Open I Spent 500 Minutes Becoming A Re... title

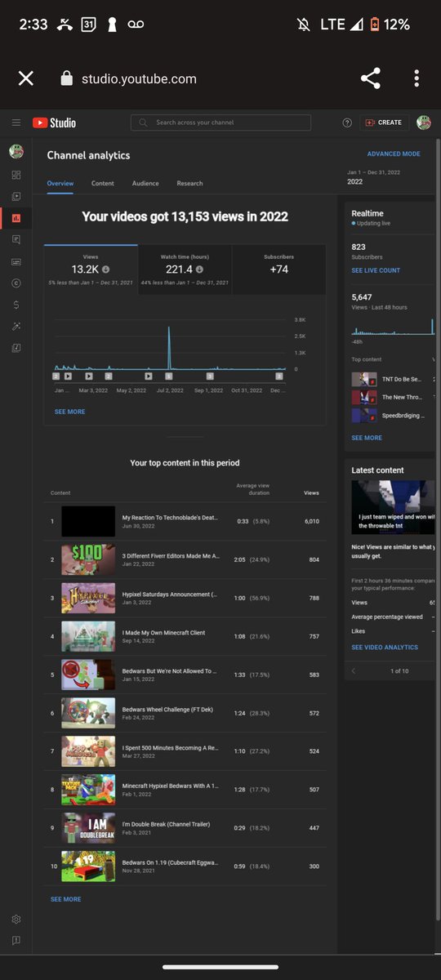click(x=171, y=748)
